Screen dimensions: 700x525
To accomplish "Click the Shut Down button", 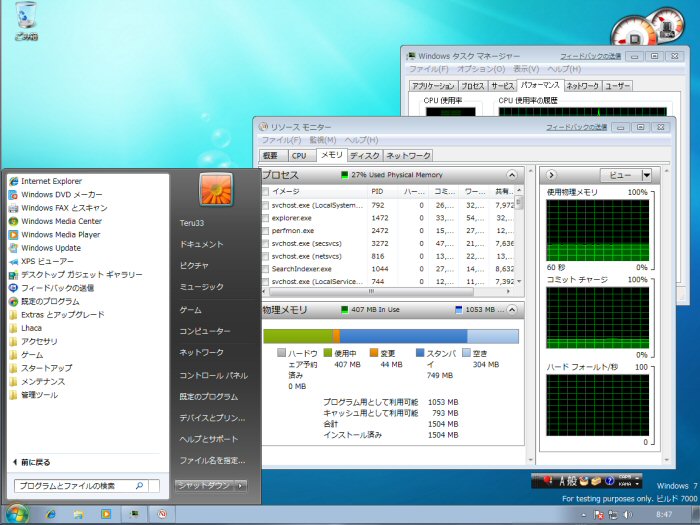I will tap(204, 486).
